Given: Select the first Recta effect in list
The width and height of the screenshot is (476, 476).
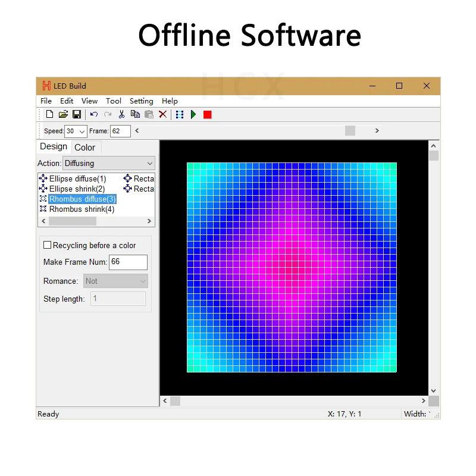Looking at the screenshot, I should pos(144,179).
